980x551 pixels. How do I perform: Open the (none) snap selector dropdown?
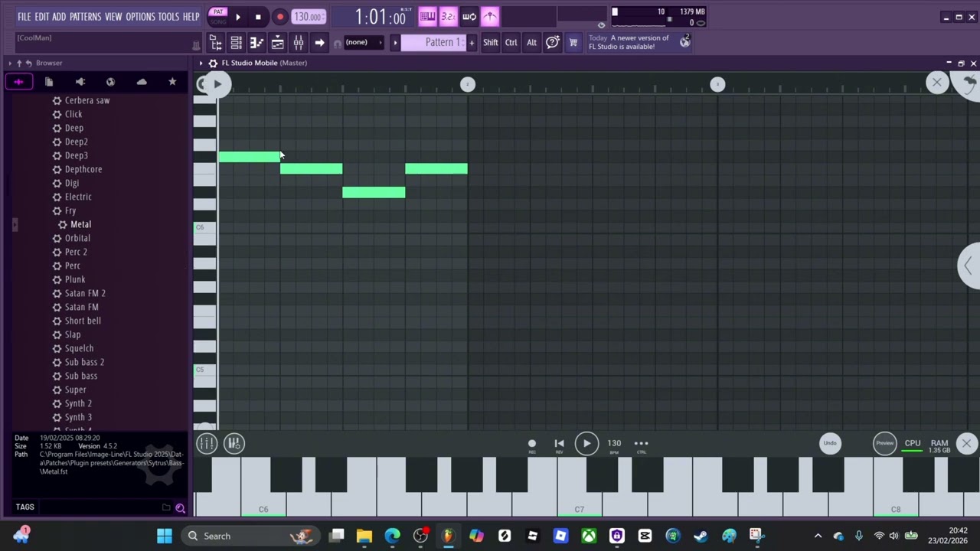(x=364, y=43)
